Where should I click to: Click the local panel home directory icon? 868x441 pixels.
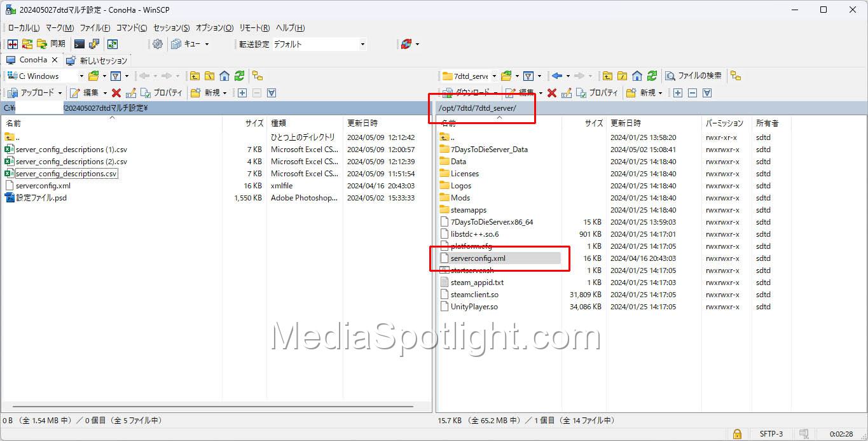pyautogui.click(x=224, y=76)
